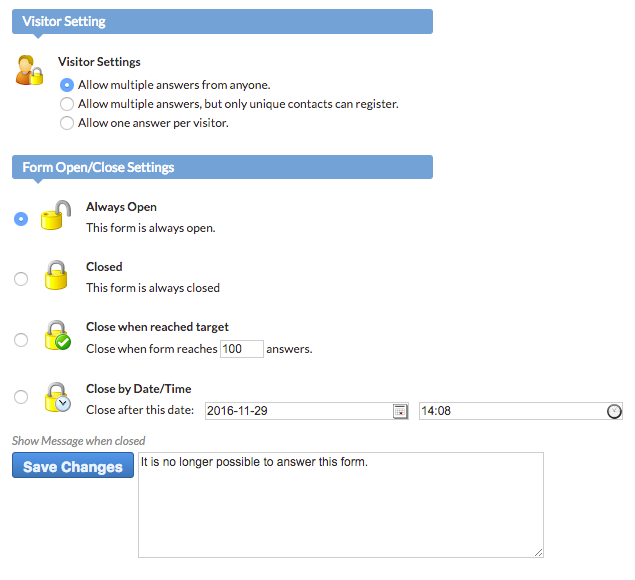The height and width of the screenshot is (580, 635).
Task: Click the open padlock Always Open icon
Action: [56, 215]
